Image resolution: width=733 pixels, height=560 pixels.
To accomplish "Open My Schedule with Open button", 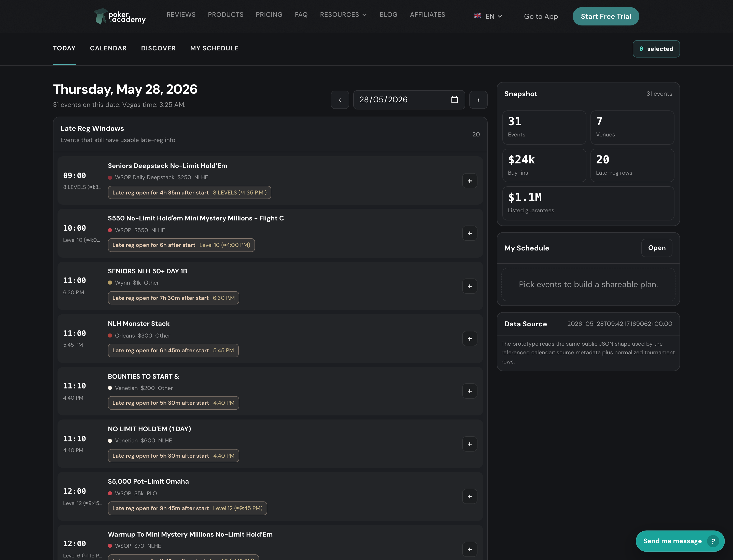I will pyautogui.click(x=657, y=248).
